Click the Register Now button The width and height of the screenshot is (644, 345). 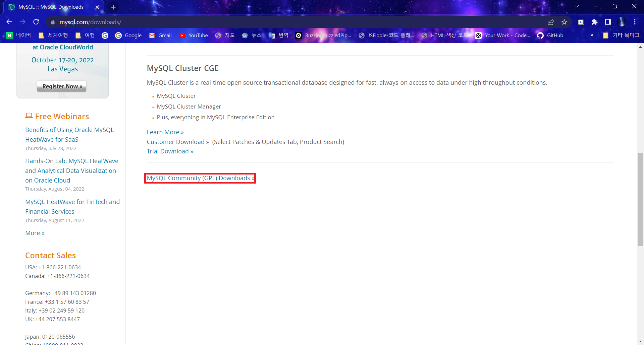click(62, 86)
